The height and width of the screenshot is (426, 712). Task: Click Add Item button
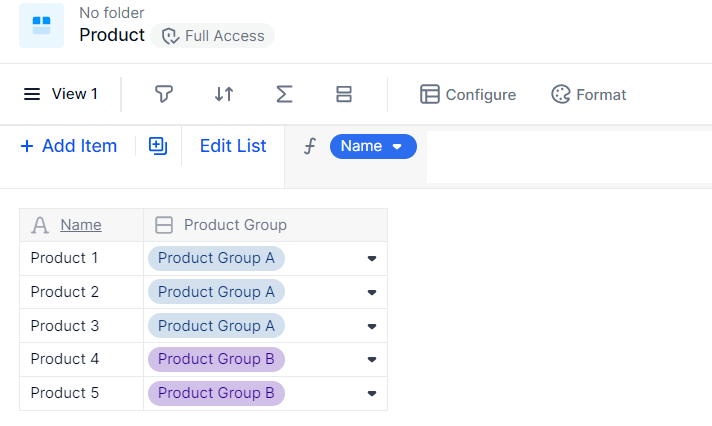(68, 146)
